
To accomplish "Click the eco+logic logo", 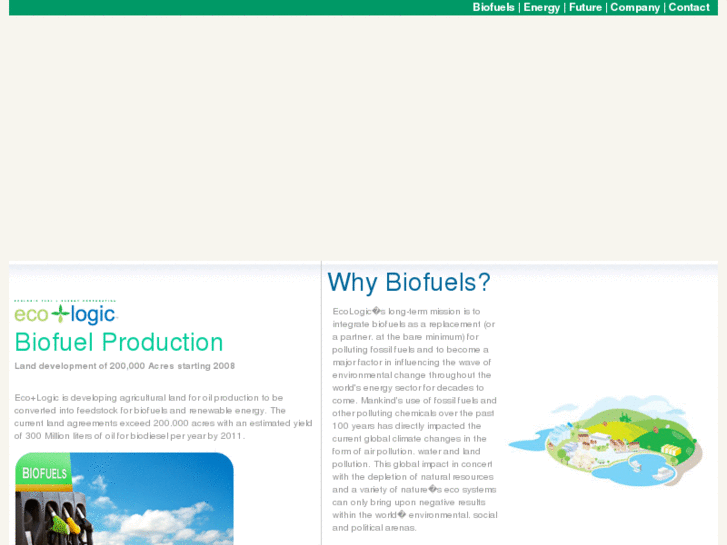I will (x=65, y=312).
